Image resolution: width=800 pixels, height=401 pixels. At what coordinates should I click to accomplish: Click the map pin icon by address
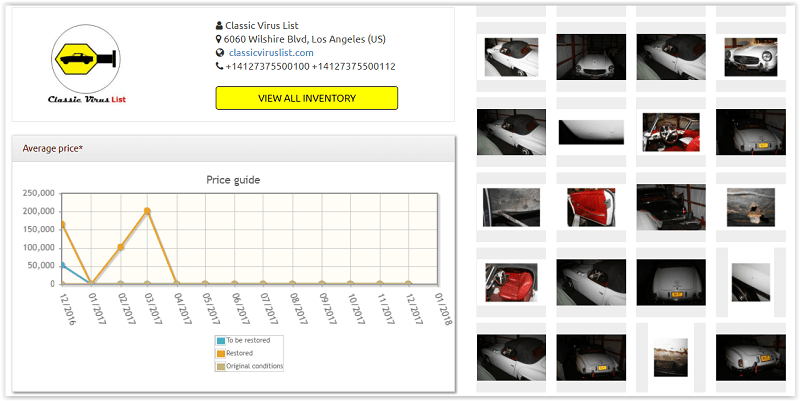point(219,39)
